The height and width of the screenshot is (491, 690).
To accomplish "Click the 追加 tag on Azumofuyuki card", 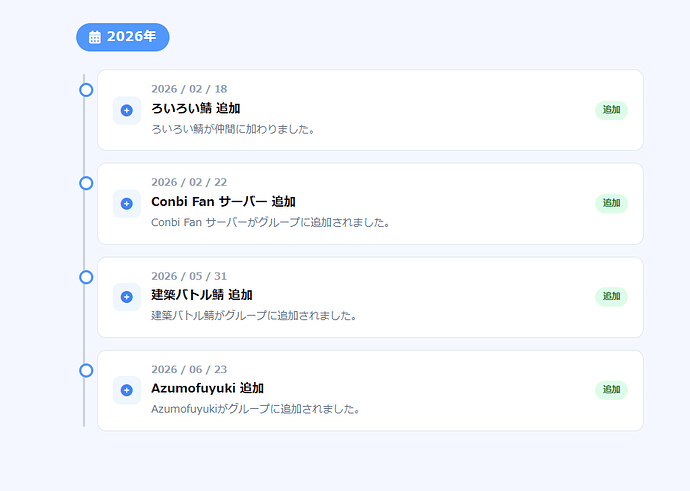I will (611, 390).
